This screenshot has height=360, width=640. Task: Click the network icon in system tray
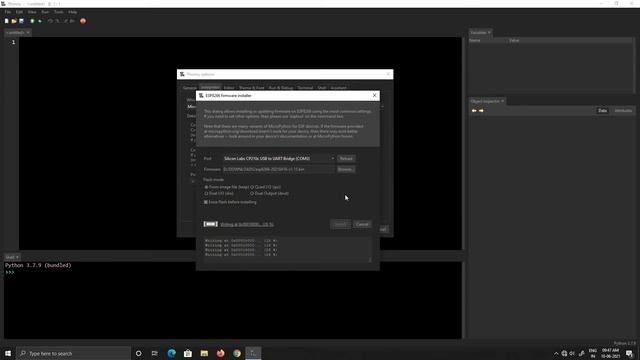tap(564, 353)
